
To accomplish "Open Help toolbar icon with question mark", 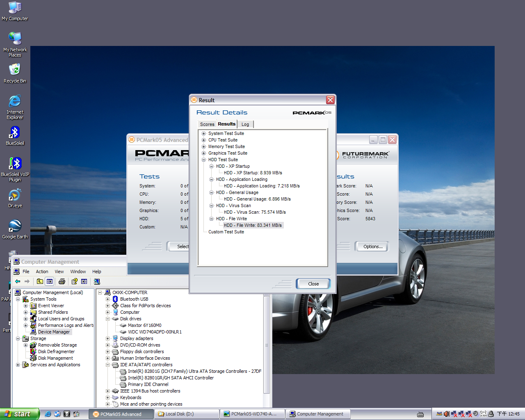I will (x=74, y=281).
